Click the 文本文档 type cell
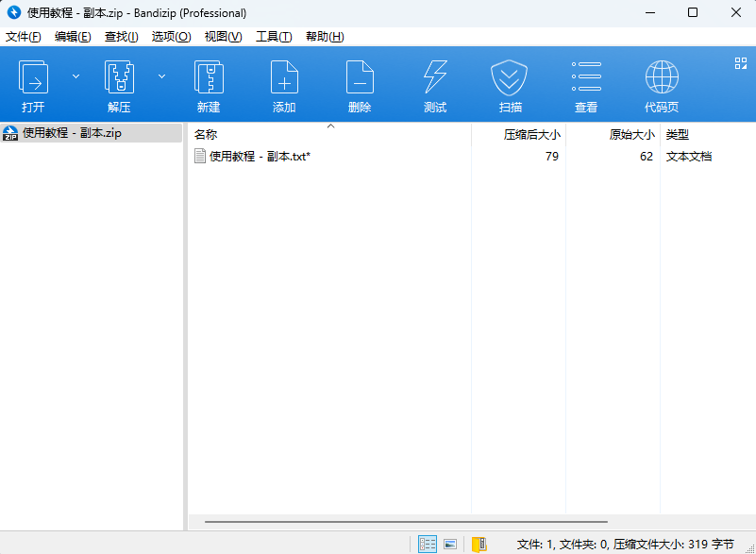This screenshot has height=554, width=756. [688, 157]
